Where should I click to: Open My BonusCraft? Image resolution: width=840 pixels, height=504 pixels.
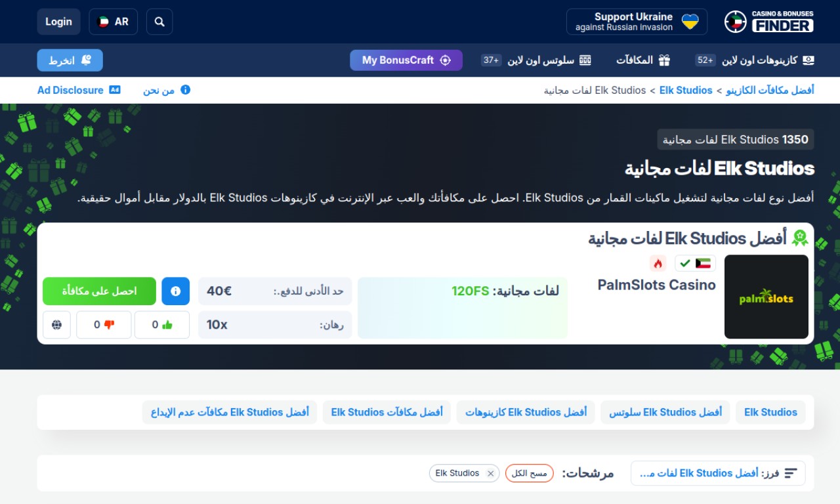pyautogui.click(x=406, y=60)
